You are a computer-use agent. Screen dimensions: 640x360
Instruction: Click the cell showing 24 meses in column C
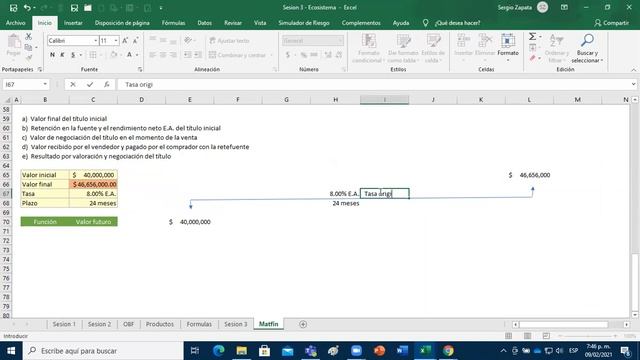point(93,203)
